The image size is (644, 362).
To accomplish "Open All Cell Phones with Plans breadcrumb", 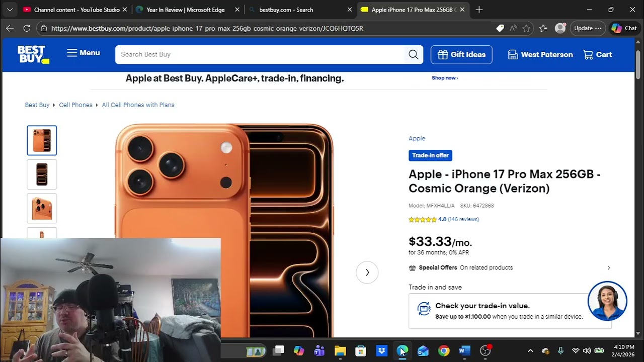I will click(x=138, y=105).
